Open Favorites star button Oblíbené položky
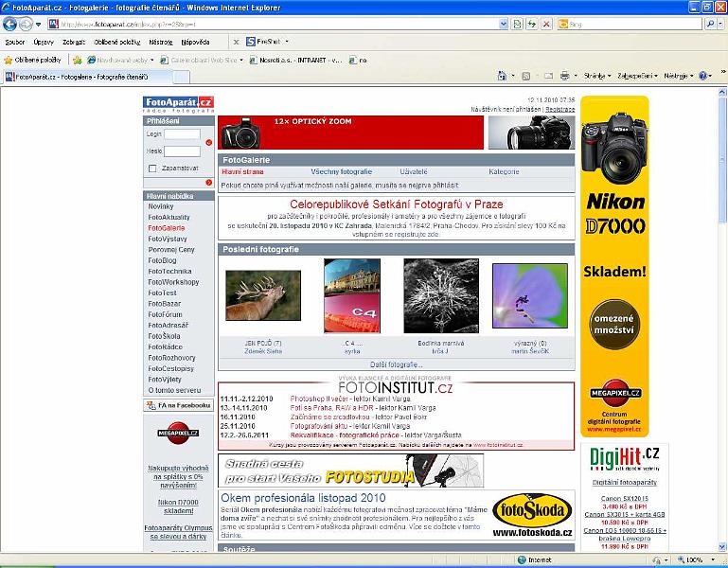The image size is (728, 568). 32,60
